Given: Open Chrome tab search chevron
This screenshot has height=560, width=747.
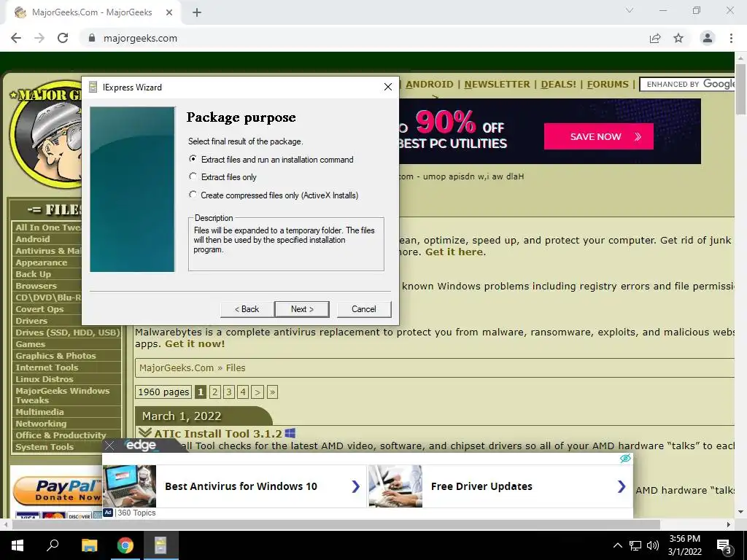Looking at the screenshot, I should point(630,10).
